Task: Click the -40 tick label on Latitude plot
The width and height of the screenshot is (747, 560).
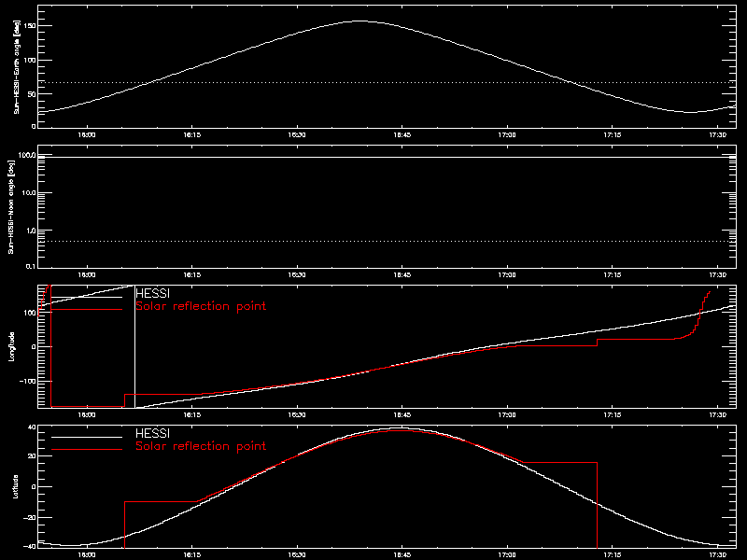Action: [x=30, y=547]
